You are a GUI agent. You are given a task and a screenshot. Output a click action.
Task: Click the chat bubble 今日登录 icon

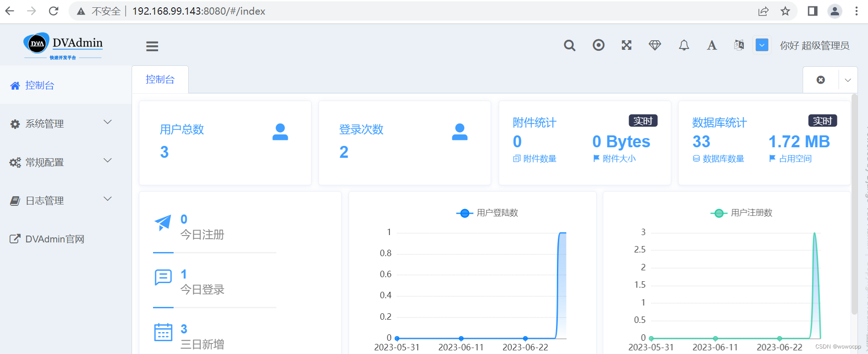click(x=163, y=277)
